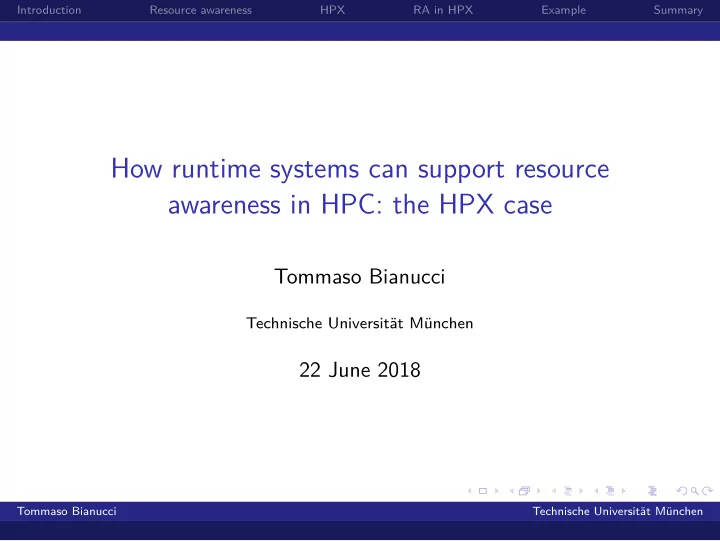Click Technische Universität München in slide center
The width and height of the screenshot is (720, 541).
click(360, 323)
